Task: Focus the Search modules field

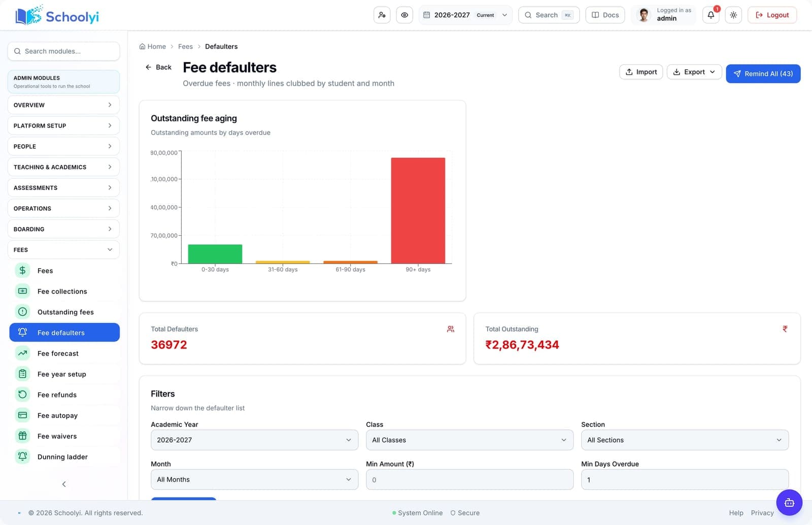Action: tap(63, 51)
